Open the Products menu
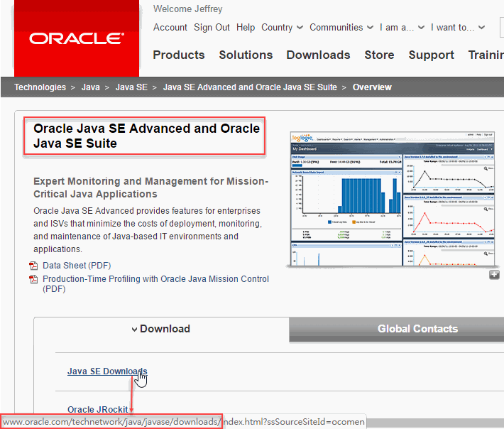 (179, 55)
